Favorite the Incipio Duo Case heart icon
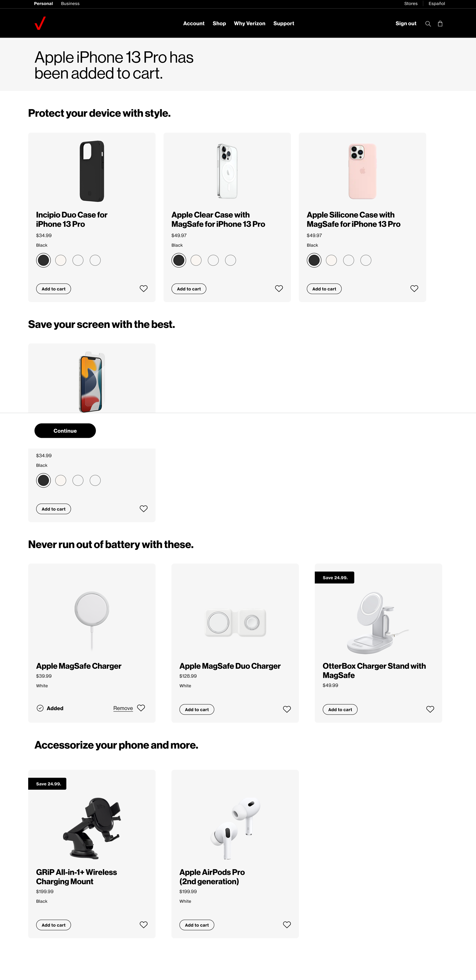 pyautogui.click(x=144, y=289)
